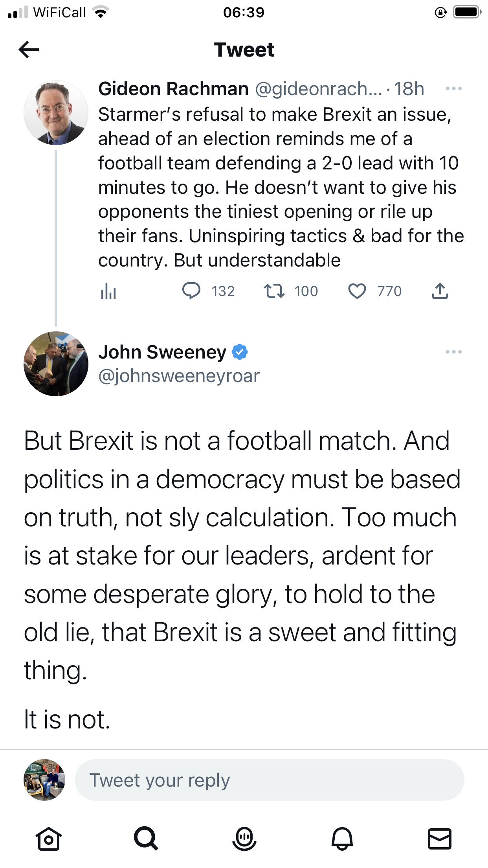Open Gideon Rachman's profile picture
488x868 pixels.
[56, 113]
